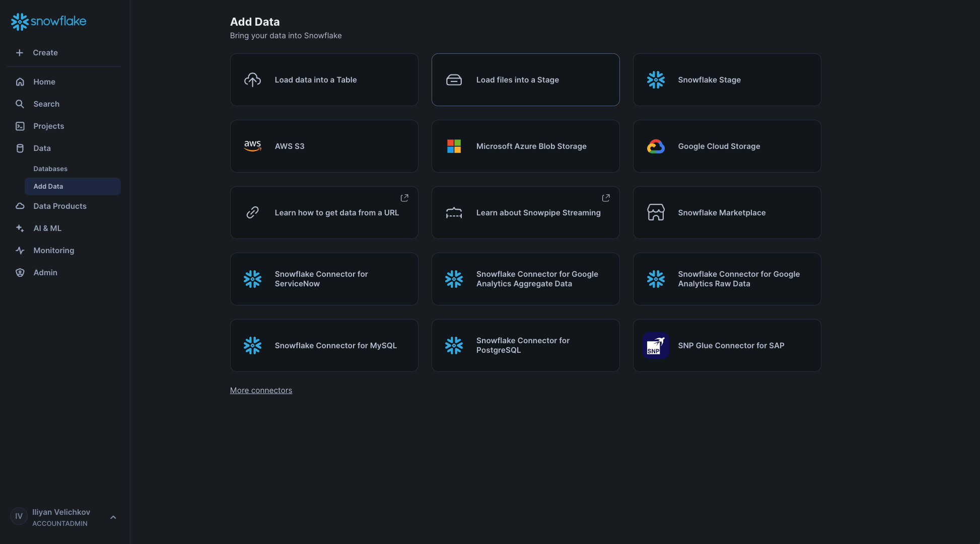The image size is (980, 544).
Task: Open Learn about Snowpipe Streaming text
Action: [x=538, y=213]
